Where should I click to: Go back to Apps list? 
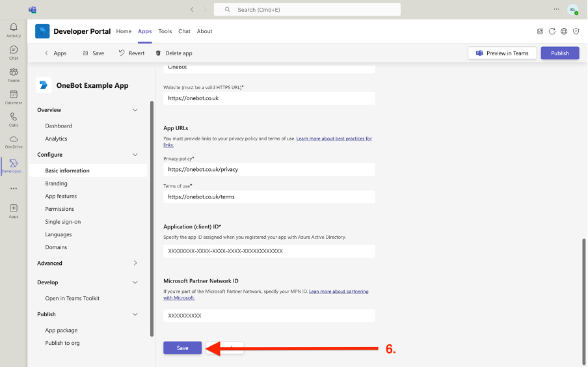(55, 53)
